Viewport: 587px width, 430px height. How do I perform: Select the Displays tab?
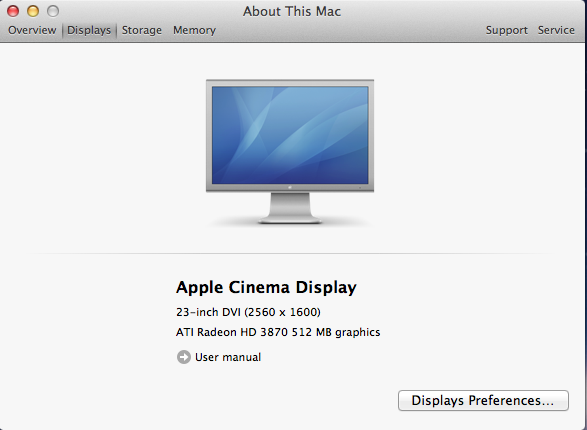[x=89, y=30]
